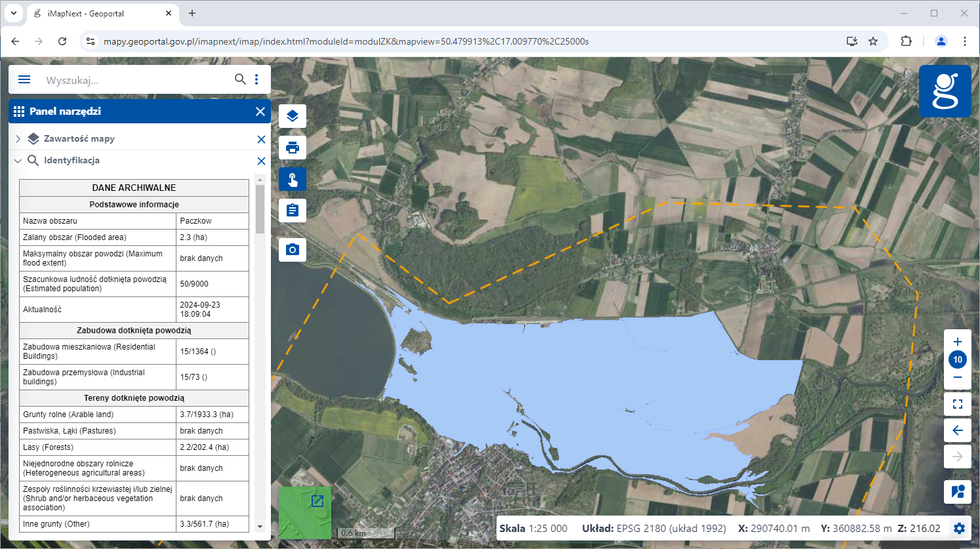Open the hamburger main menu
Viewport: 980px width, 549px height.
click(24, 79)
